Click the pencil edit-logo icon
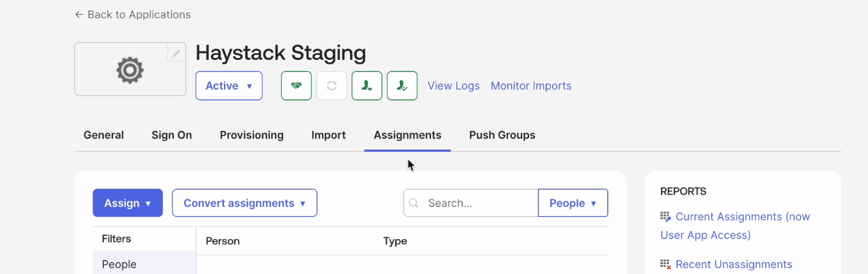 pos(176,54)
